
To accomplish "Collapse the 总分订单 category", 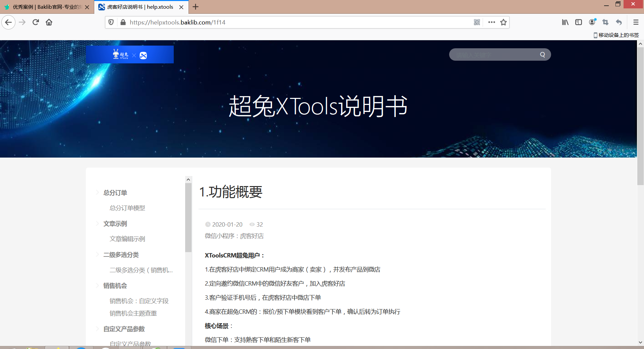I will (98, 192).
